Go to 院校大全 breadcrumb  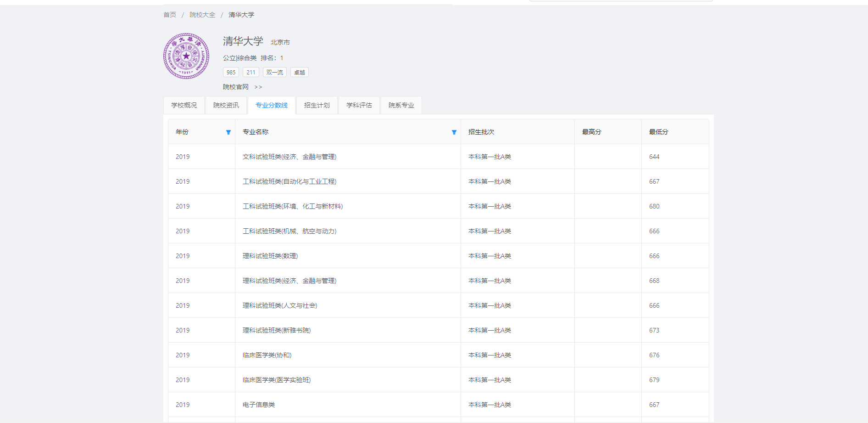pyautogui.click(x=202, y=15)
